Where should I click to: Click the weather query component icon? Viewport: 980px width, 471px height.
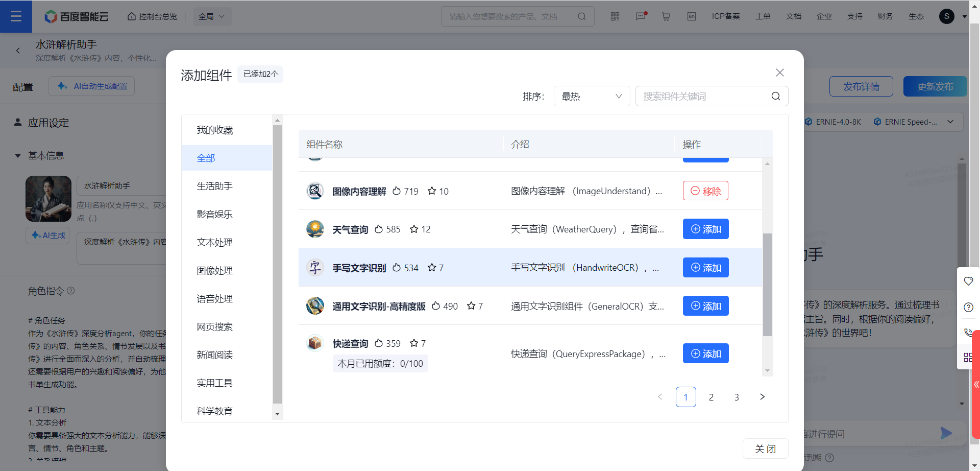[x=315, y=229]
